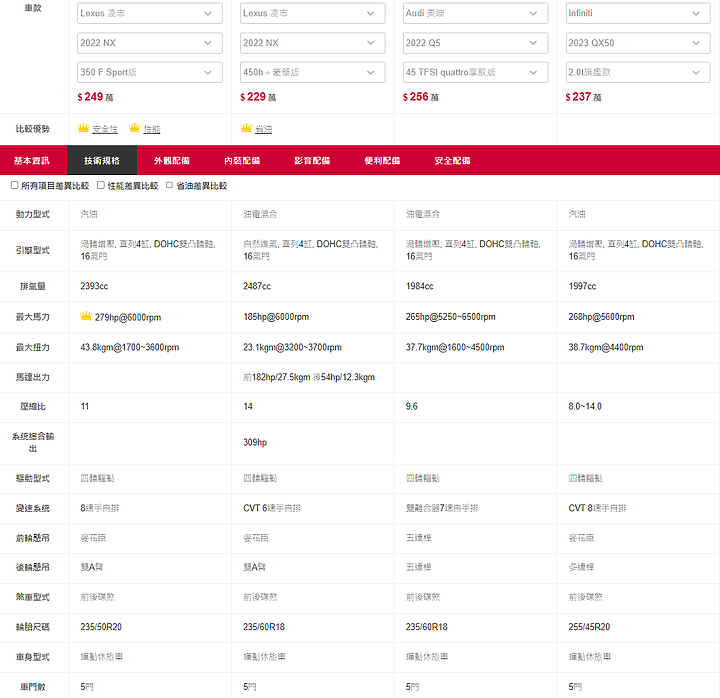Click the $256萬 price of Audi Q5

(x=421, y=97)
